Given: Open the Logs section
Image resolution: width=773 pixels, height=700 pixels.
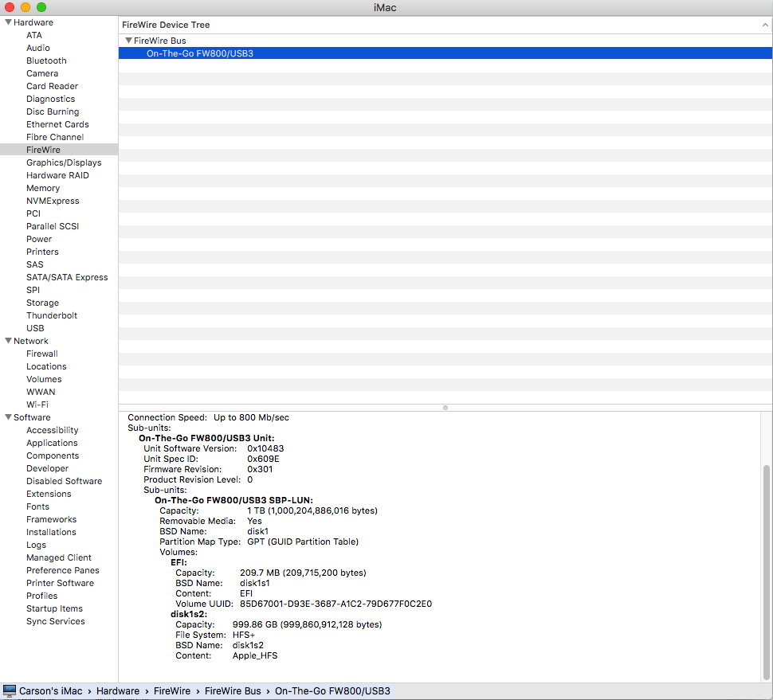Looking at the screenshot, I should (x=36, y=545).
